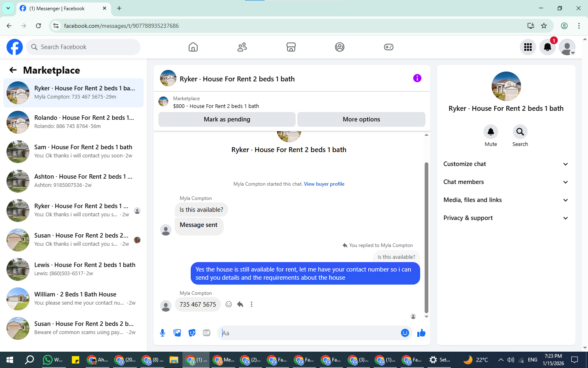Open the Windows taskbar search
Screen dimensions: 588x368
coord(29,360)
